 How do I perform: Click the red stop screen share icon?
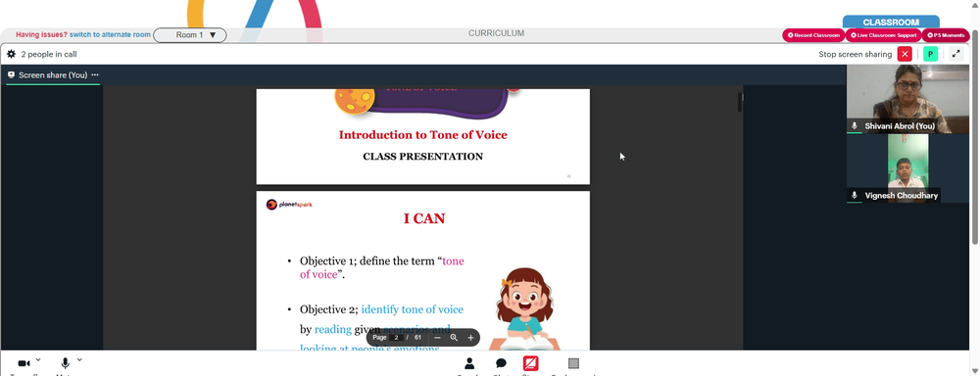tap(530, 363)
